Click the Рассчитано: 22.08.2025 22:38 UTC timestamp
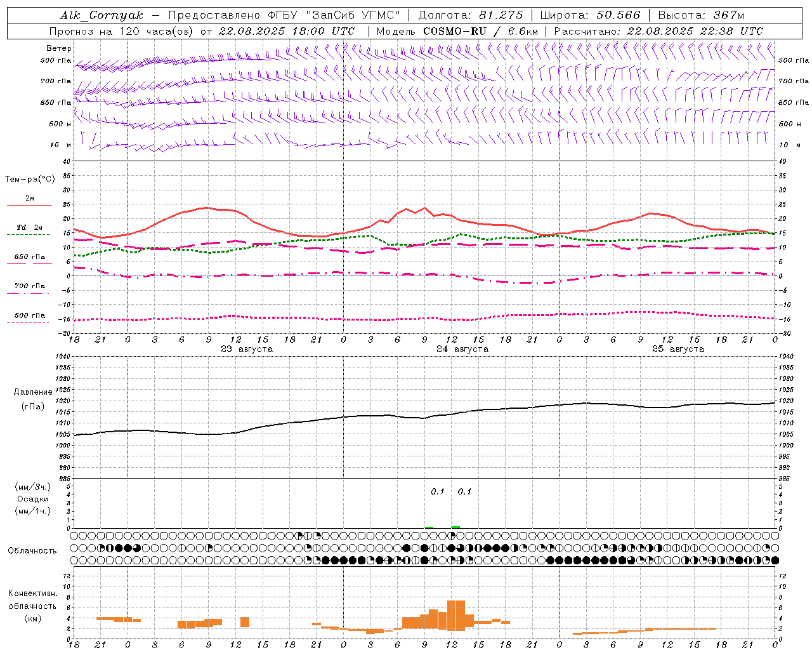 tap(658, 31)
